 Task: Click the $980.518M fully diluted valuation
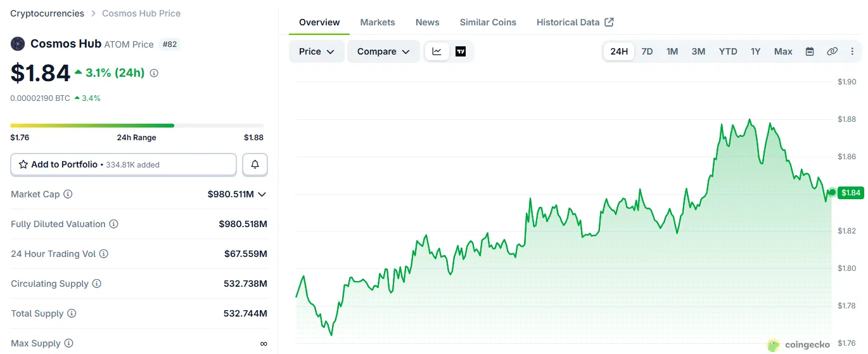coord(243,224)
